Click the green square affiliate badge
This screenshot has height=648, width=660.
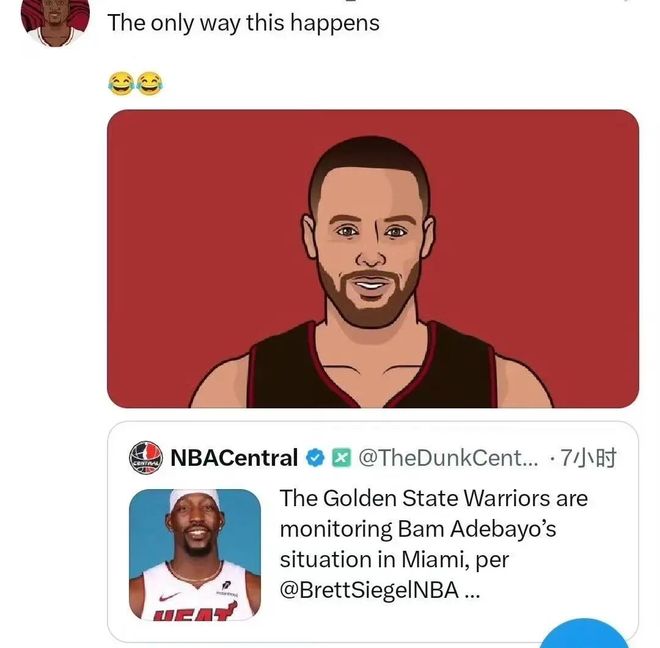coord(339,459)
